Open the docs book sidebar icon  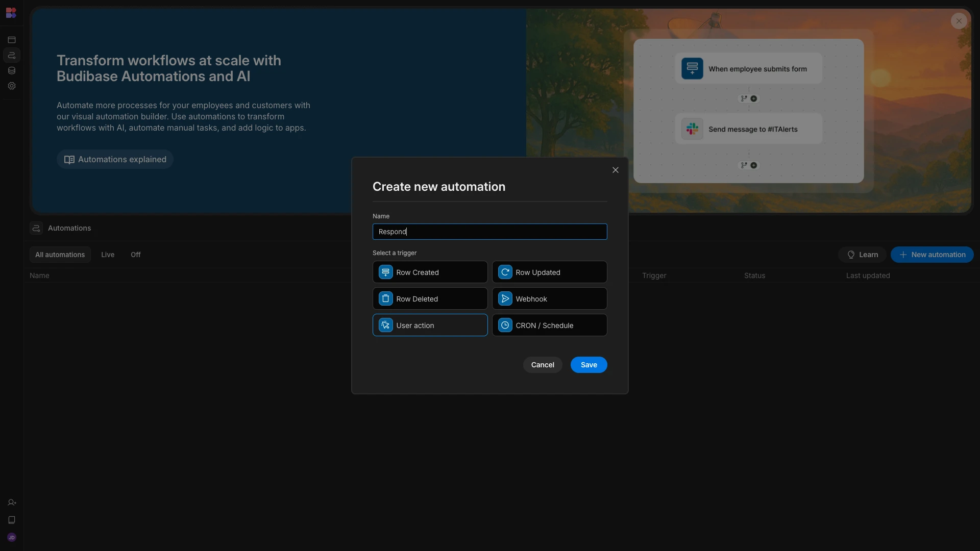[12, 520]
